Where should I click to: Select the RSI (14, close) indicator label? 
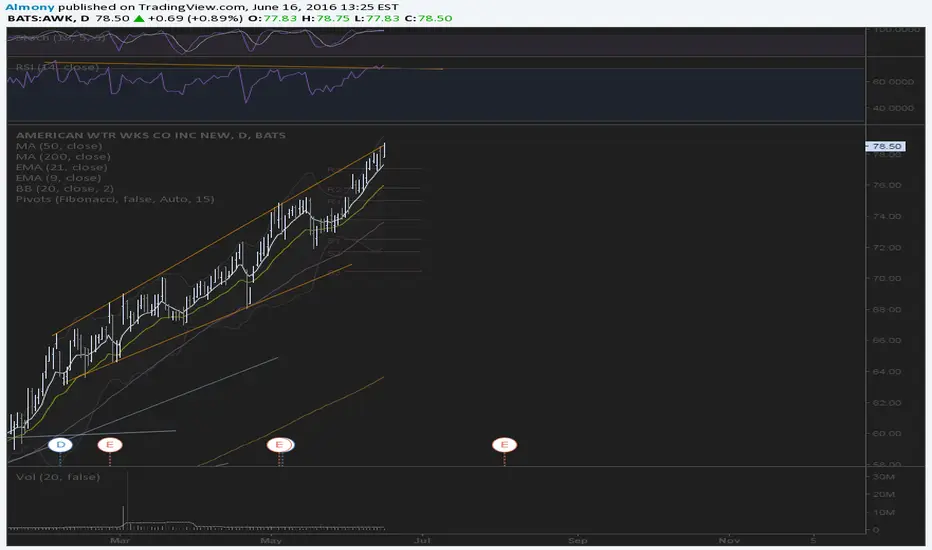click(57, 67)
